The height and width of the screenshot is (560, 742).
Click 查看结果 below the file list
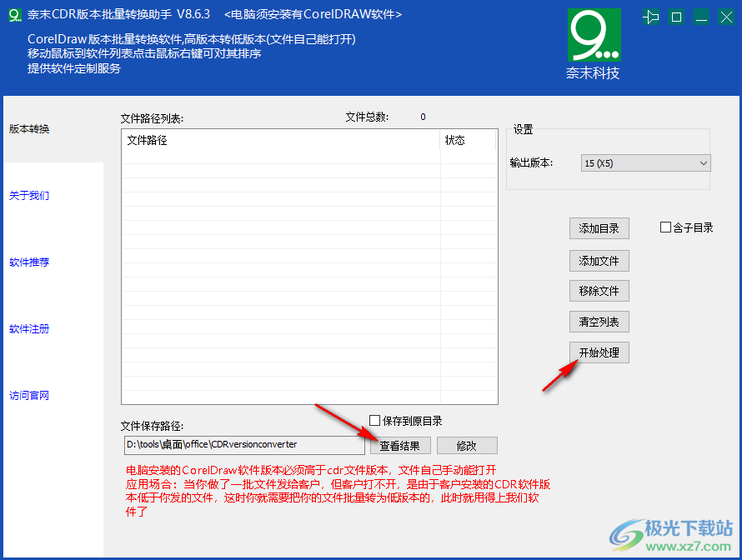pos(400,445)
